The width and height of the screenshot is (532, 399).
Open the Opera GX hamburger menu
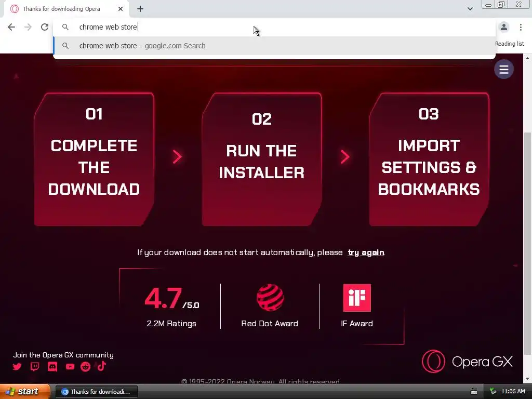coord(504,69)
